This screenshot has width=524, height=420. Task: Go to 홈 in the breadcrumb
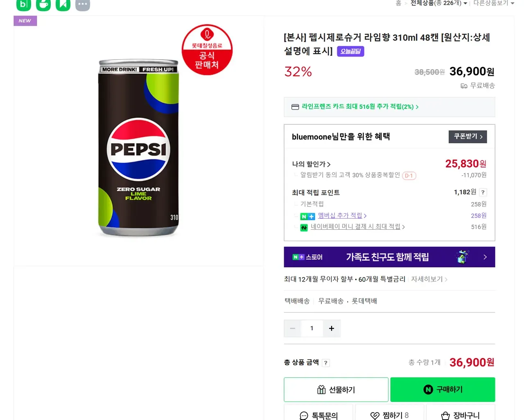pos(398,3)
